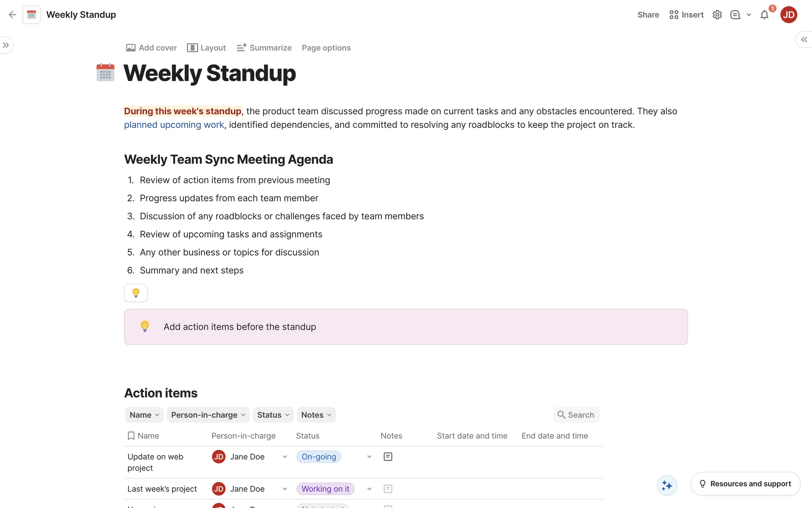Open the settings gear icon

[717, 15]
